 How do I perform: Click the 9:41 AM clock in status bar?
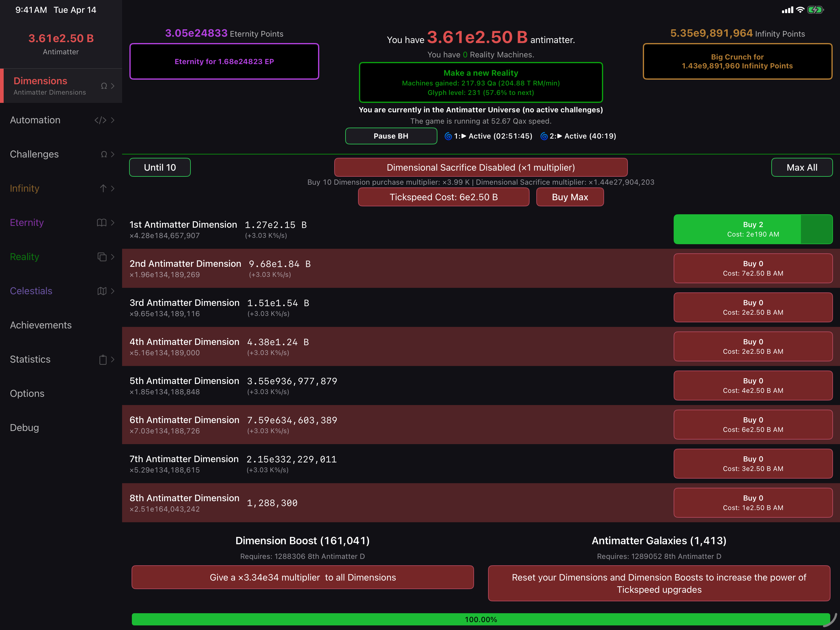(31, 10)
